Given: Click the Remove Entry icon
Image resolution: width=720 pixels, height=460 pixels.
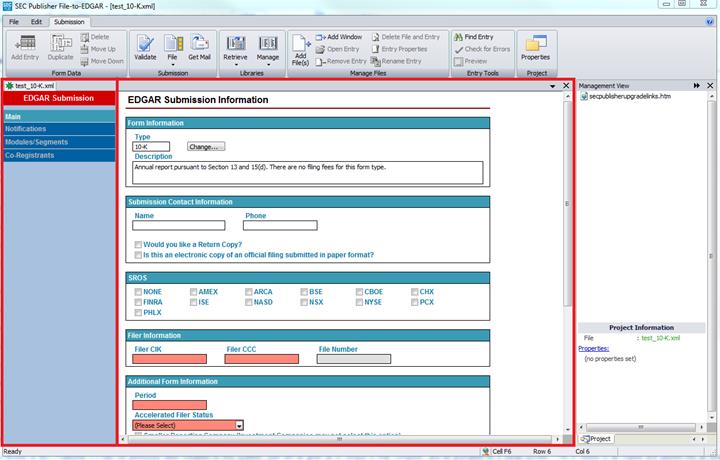Looking at the screenshot, I should click(320, 62).
